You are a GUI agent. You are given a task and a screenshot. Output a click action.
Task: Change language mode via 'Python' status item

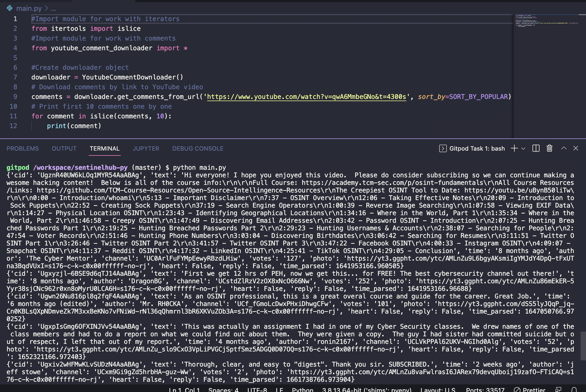point(303,390)
